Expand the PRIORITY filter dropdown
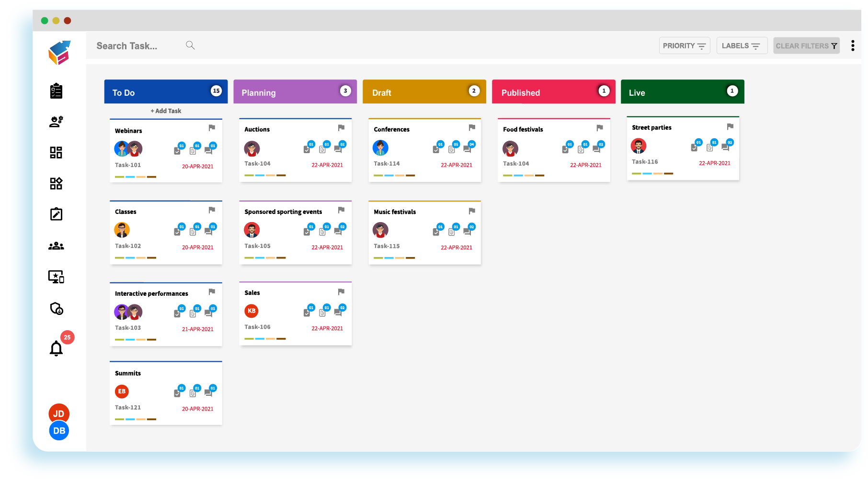868x481 pixels. tap(684, 46)
